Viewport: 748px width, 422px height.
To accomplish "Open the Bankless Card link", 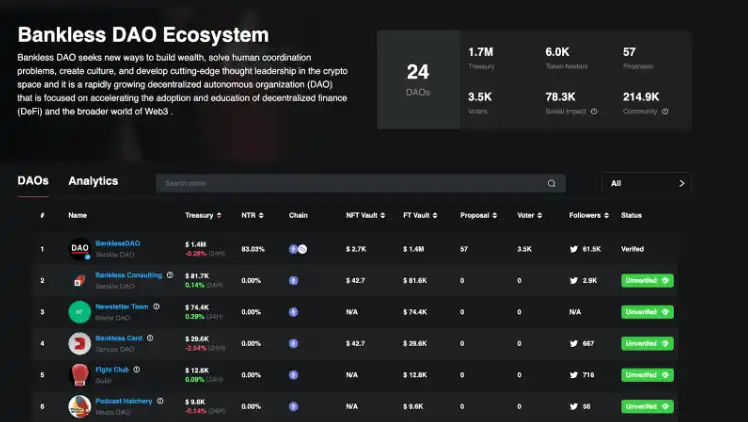I will pyautogui.click(x=119, y=338).
